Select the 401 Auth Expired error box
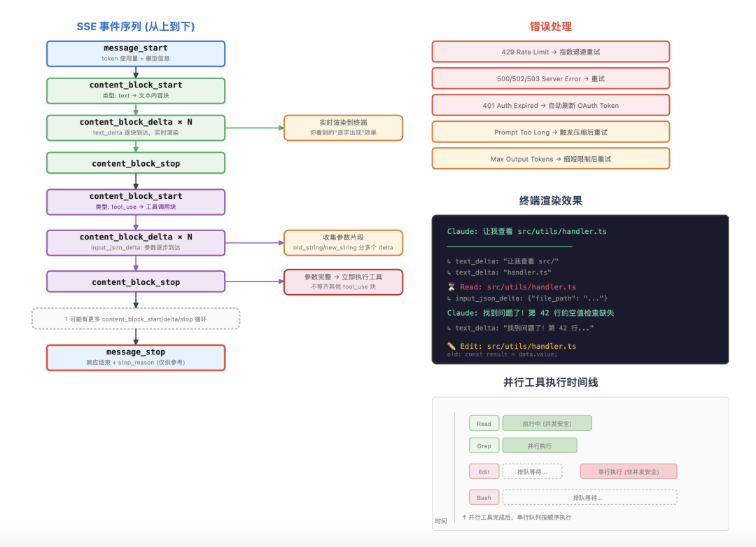Image resolution: width=756 pixels, height=547 pixels. coord(550,105)
